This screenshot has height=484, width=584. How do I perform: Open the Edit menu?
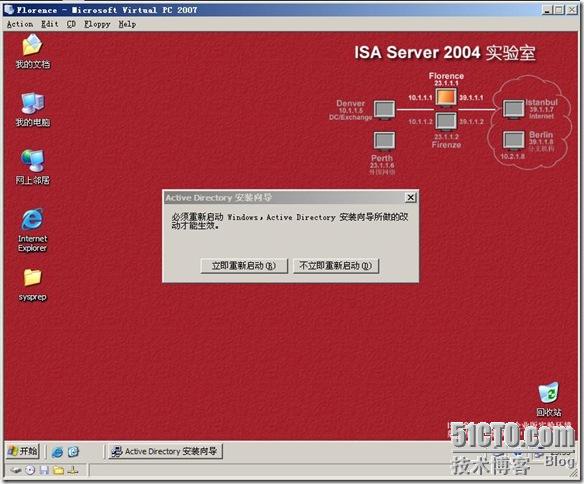point(50,24)
